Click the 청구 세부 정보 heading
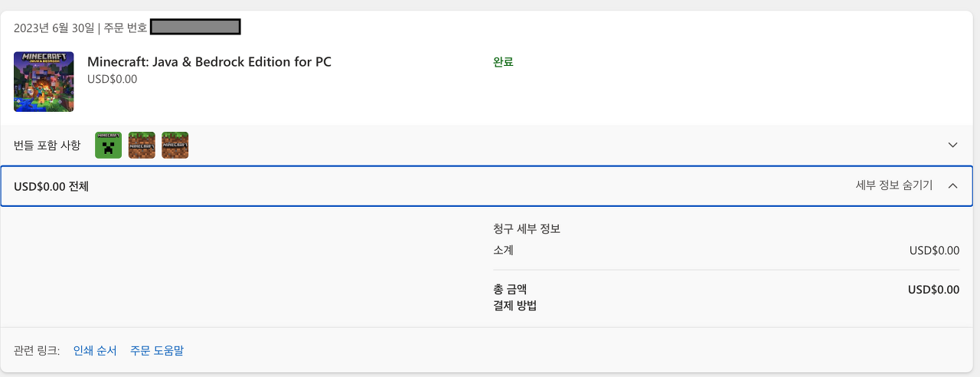Image resolution: width=980 pixels, height=377 pixels. click(527, 229)
